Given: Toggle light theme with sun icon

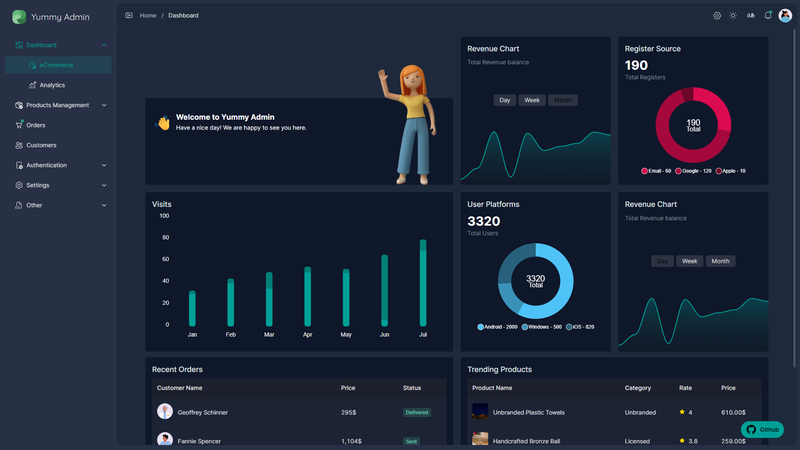Looking at the screenshot, I should point(733,16).
